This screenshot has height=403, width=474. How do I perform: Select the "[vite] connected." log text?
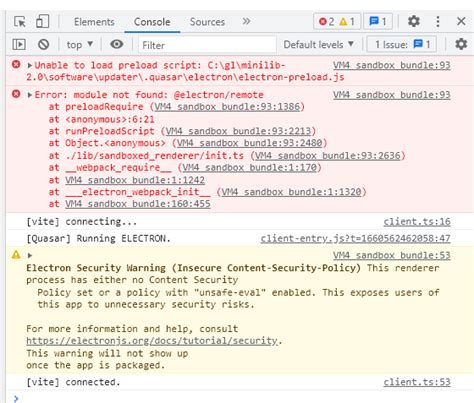73,382
